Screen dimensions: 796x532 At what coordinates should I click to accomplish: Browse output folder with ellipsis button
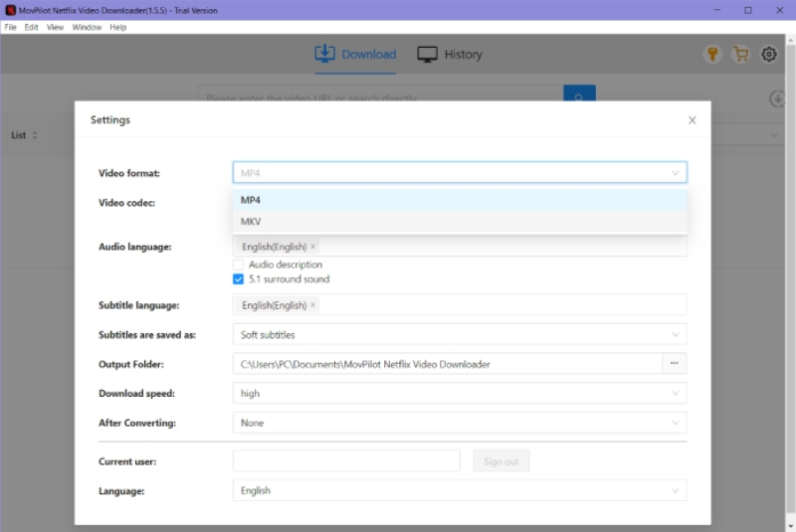pyautogui.click(x=675, y=363)
